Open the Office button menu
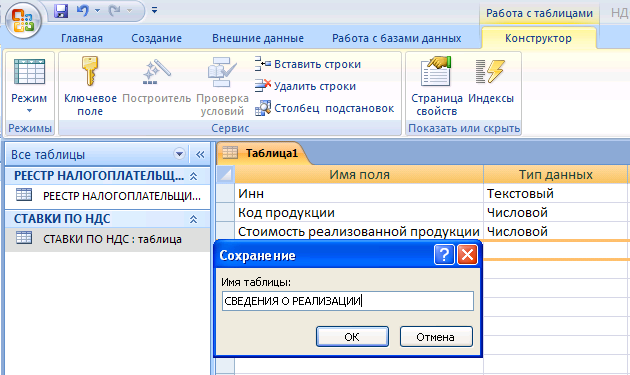This screenshot has width=630, height=375. (x=23, y=20)
